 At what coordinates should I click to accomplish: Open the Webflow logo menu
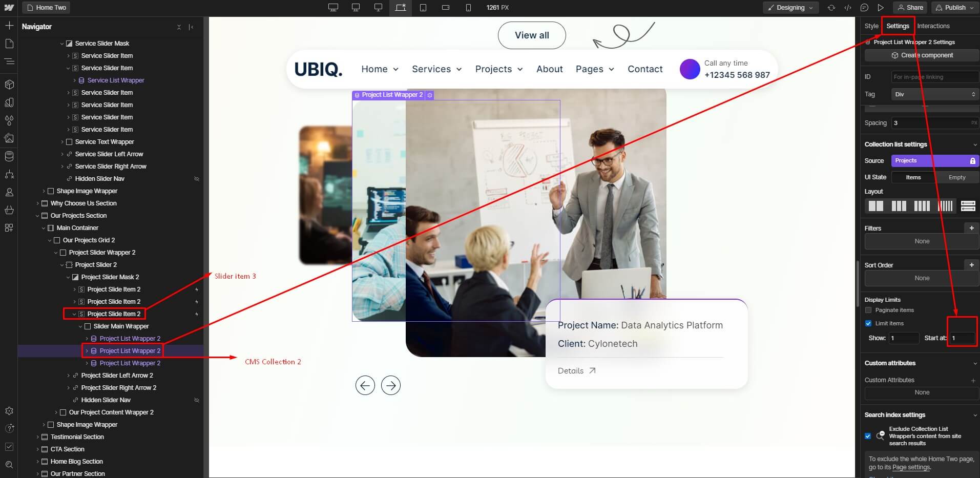pyautogui.click(x=9, y=8)
